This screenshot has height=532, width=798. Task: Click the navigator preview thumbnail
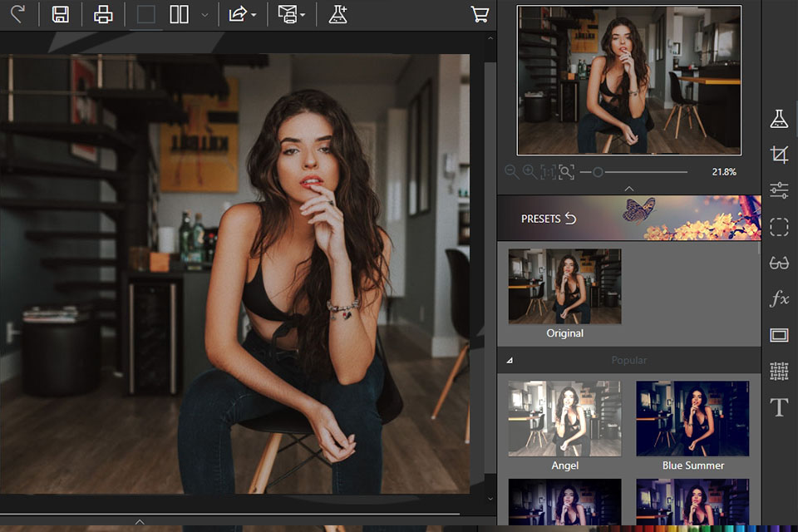(x=629, y=80)
